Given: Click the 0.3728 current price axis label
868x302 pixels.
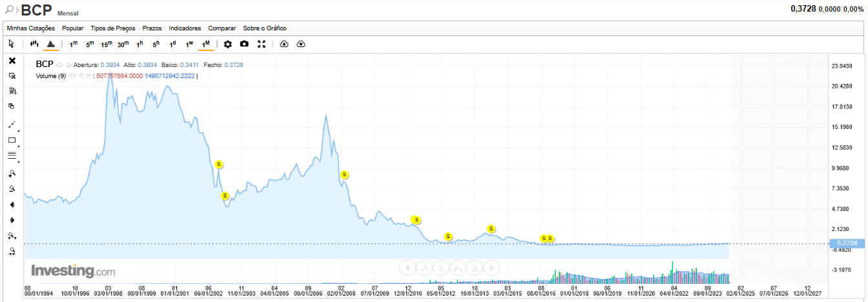Looking at the screenshot, I should tap(846, 243).
